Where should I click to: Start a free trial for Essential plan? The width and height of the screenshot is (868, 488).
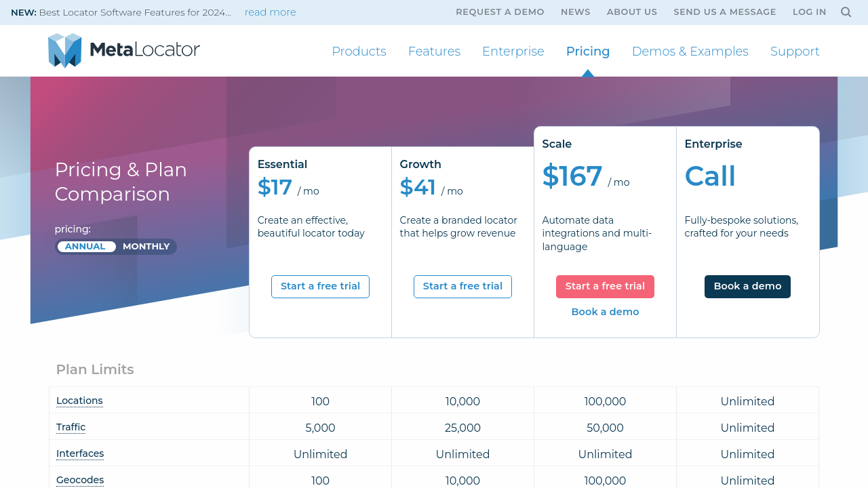click(320, 287)
